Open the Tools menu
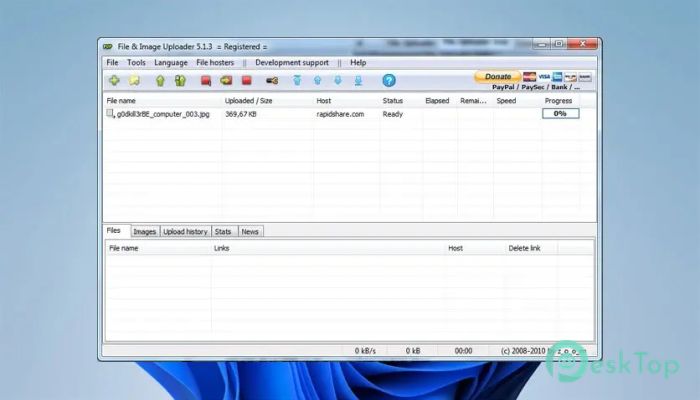 click(x=136, y=62)
